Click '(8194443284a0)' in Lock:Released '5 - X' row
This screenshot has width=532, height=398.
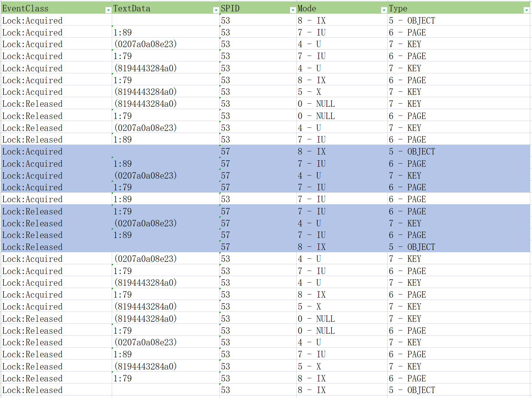(146, 367)
